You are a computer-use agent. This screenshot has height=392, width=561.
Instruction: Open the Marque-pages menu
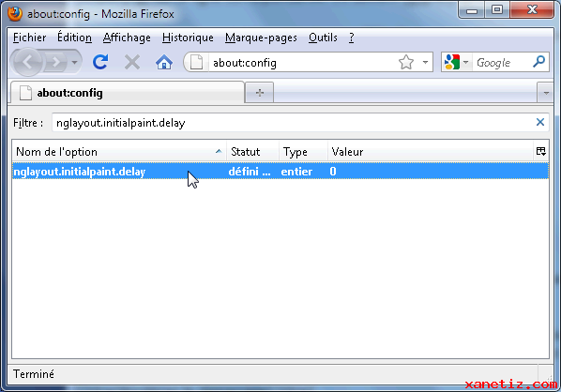tap(261, 38)
